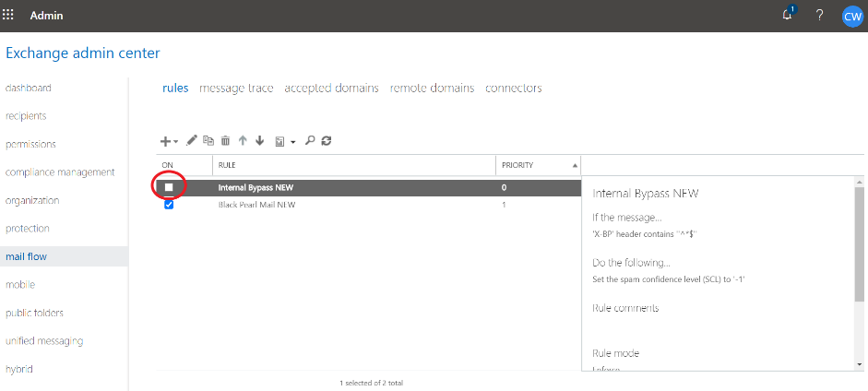Disable the Black Pearl Mail NEW checkbox
This screenshot has height=391, width=868.
click(x=169, y=205)
